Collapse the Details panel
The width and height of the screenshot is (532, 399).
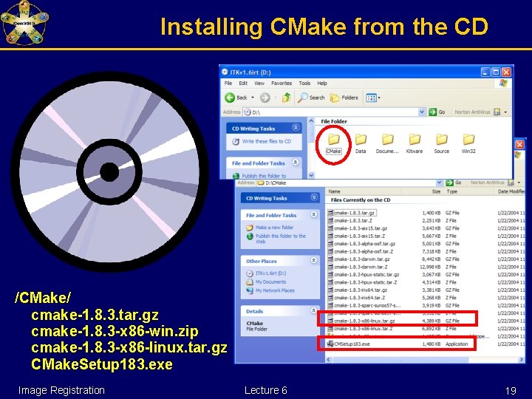click(x=314, y=310)
